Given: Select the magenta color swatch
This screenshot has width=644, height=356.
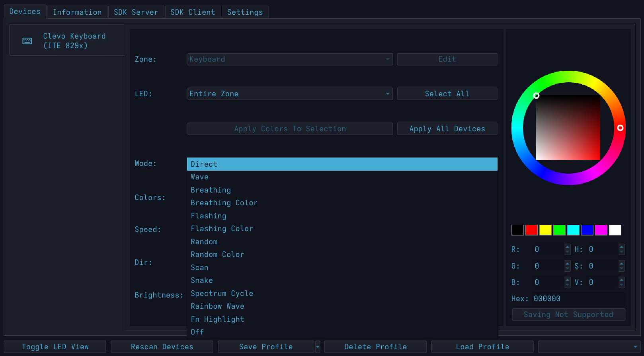Looking at the screenshot, I should pos(601,230).
